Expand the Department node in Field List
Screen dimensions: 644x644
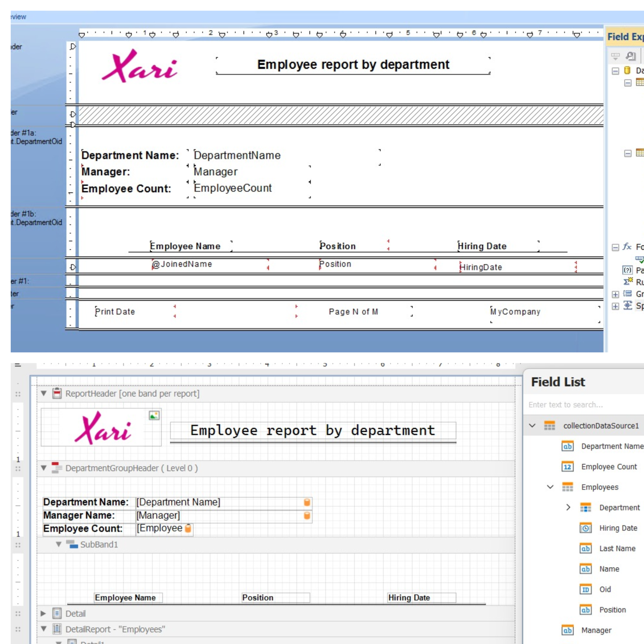click(568, 507)
